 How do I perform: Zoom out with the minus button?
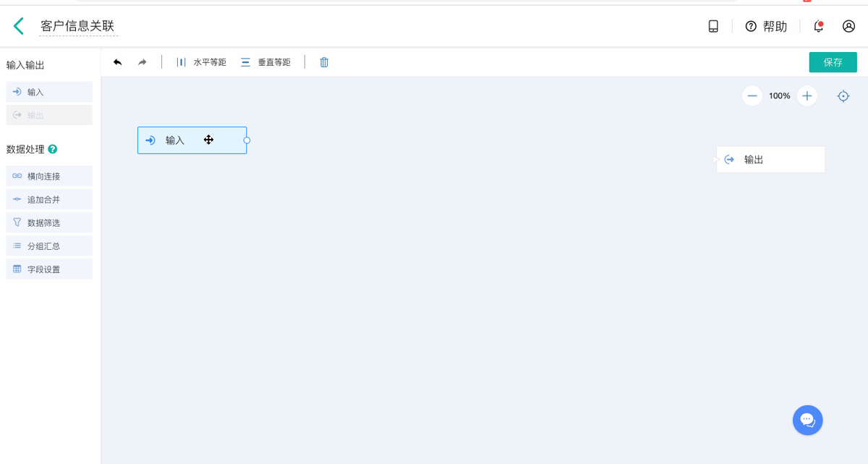(752, 96)
